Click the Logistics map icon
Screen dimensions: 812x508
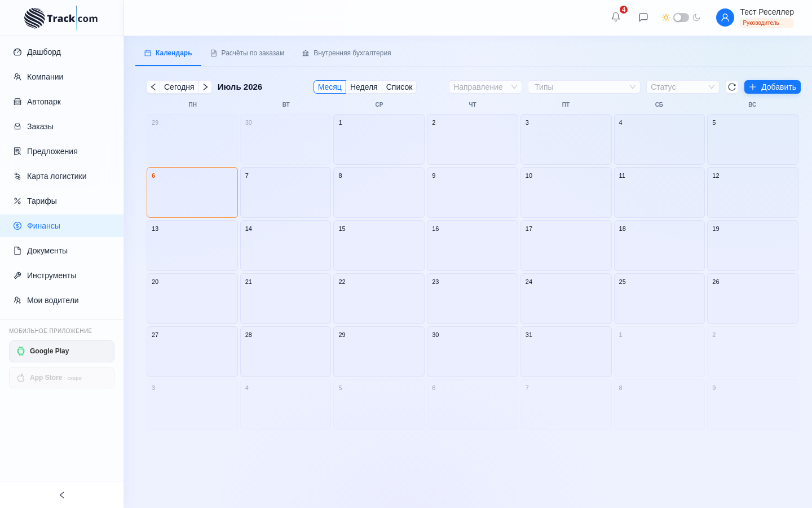point(17,176)
